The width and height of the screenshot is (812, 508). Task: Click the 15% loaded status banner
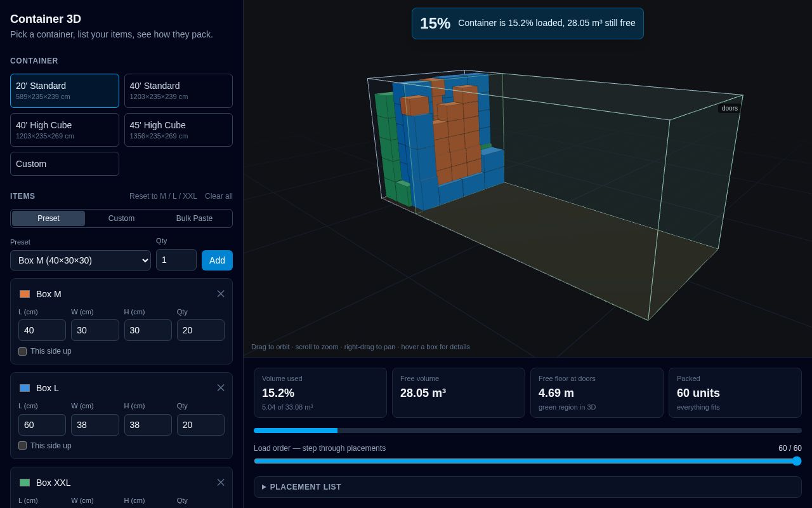pos(528,23)
